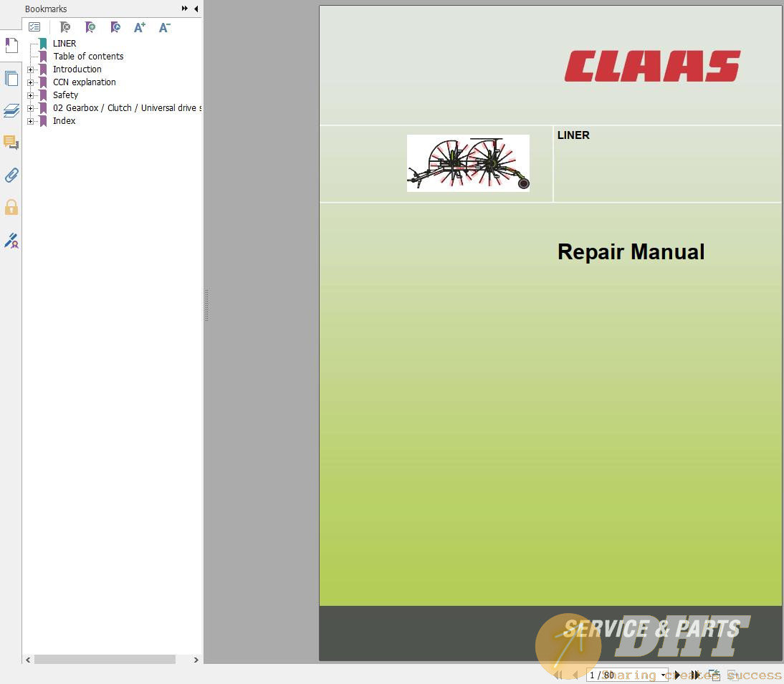Open the Security lock panel

tap(11, 207)
